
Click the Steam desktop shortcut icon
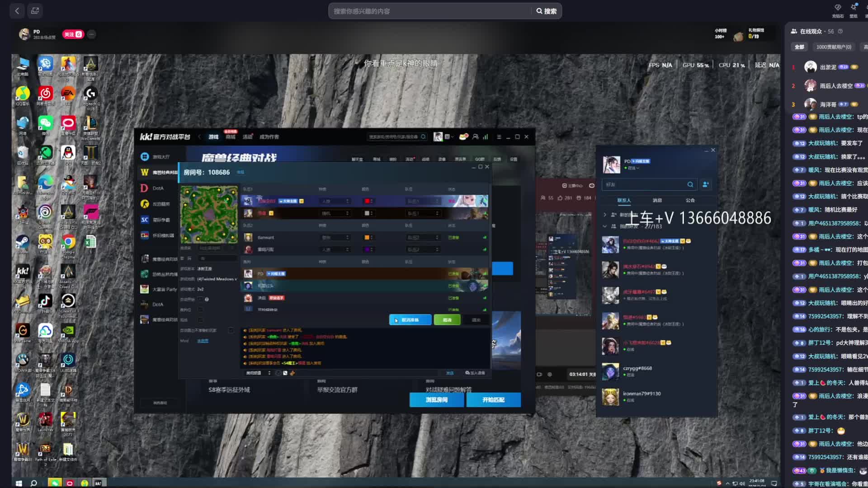coord(22,242)
